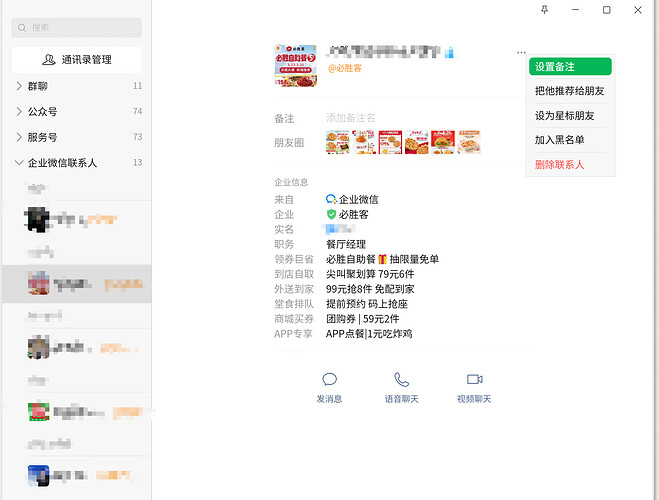Choose 设置备注 from the menu
Screen dimensions: 659x500
coord(570,67)
